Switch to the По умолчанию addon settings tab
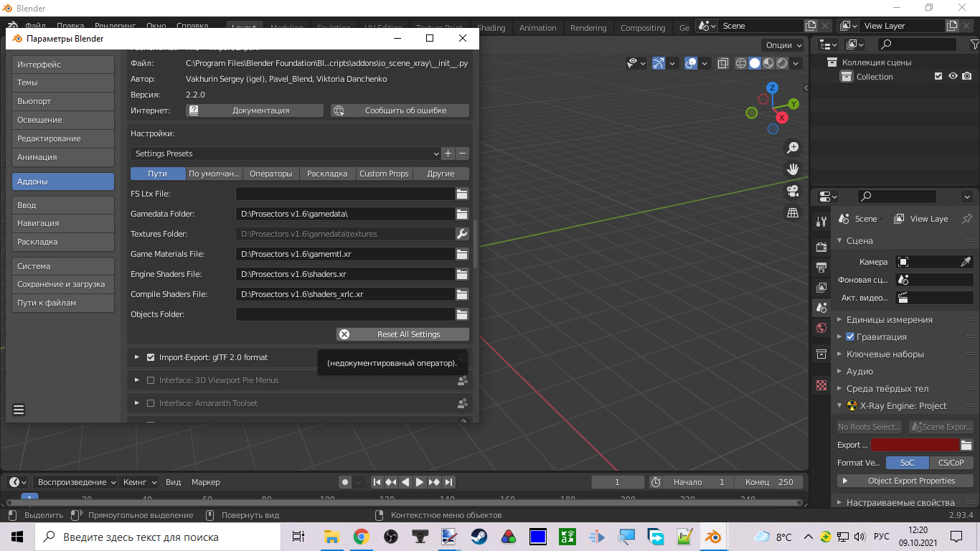Image resolution: width=980 pixels, height=551 pixels. (213, 174)
